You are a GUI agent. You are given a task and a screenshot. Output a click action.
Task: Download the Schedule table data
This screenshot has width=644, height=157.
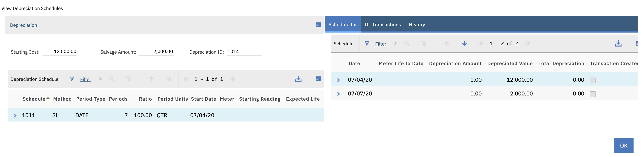coord(618,43)
